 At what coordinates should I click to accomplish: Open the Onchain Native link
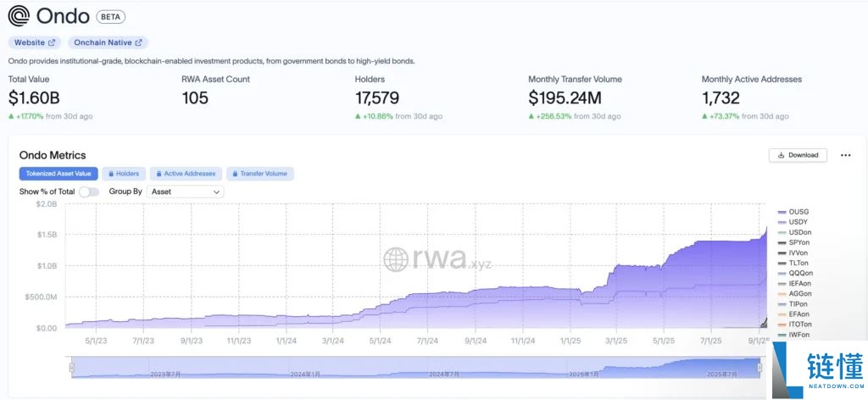point(108,42)
